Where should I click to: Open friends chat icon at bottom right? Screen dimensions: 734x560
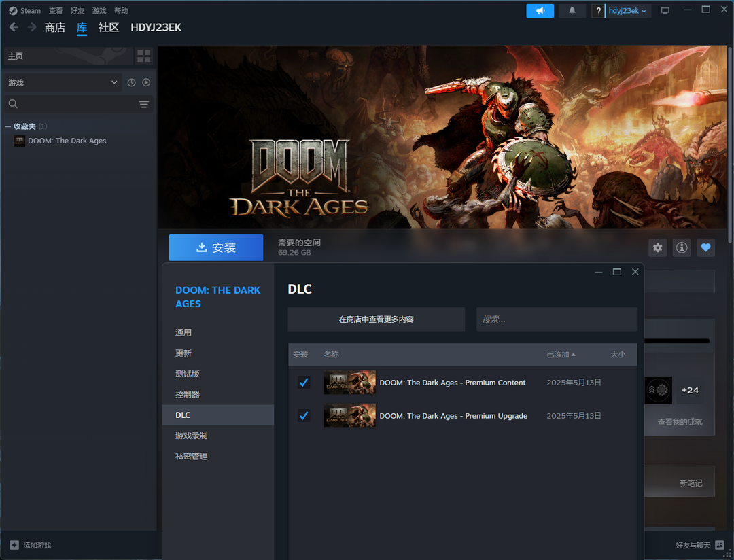pyautogui.click(x=720, y=545)
